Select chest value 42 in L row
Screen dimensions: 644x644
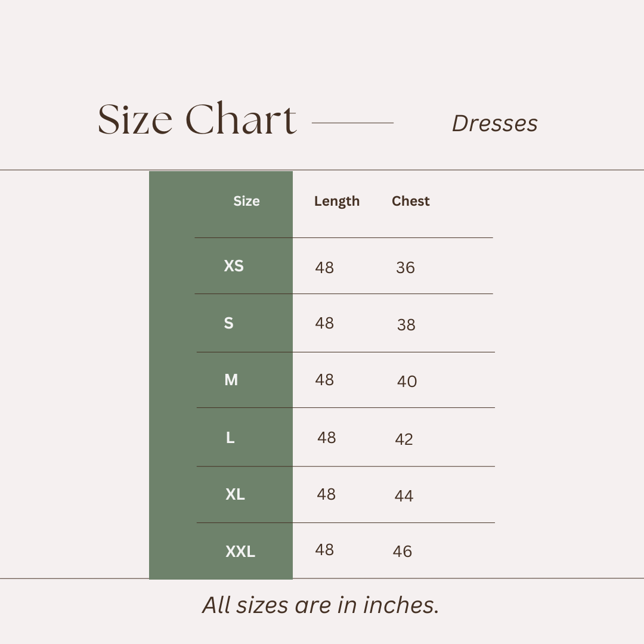pos(404,439)
